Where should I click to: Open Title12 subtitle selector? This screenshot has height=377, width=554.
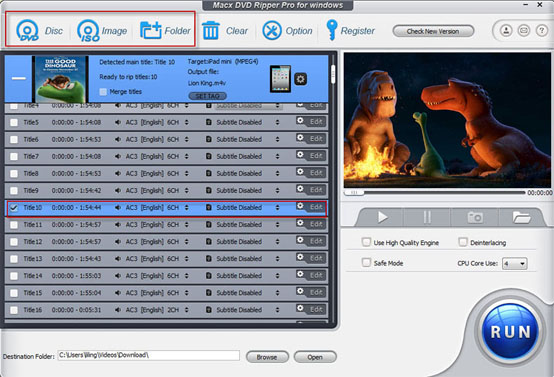(277, 242)
